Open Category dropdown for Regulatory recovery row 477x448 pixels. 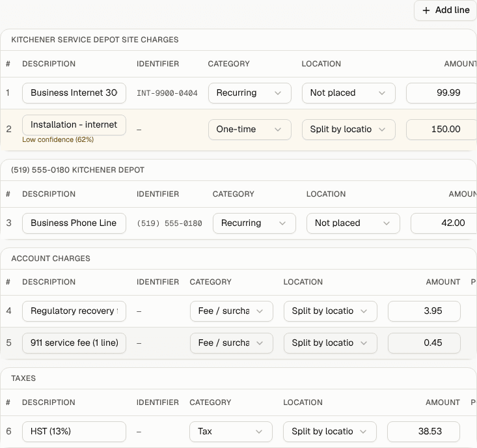pyautogui.click(x=232, y=311)
